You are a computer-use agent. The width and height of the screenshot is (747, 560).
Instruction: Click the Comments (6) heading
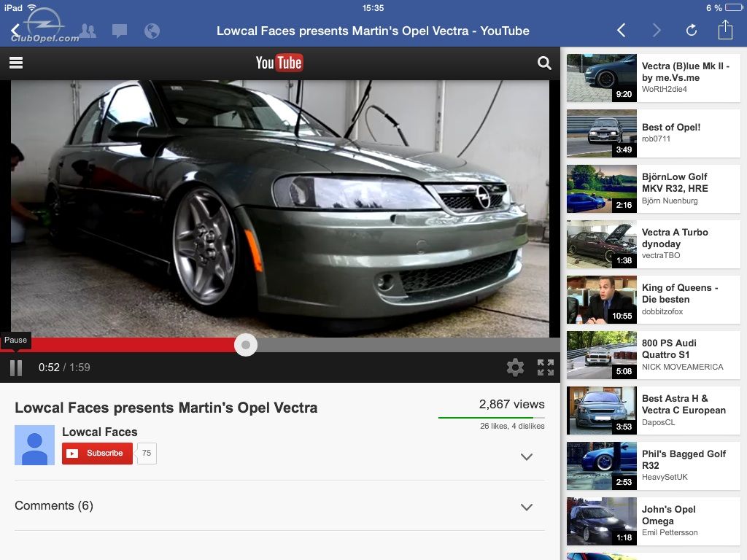click(x=54, y=506)
